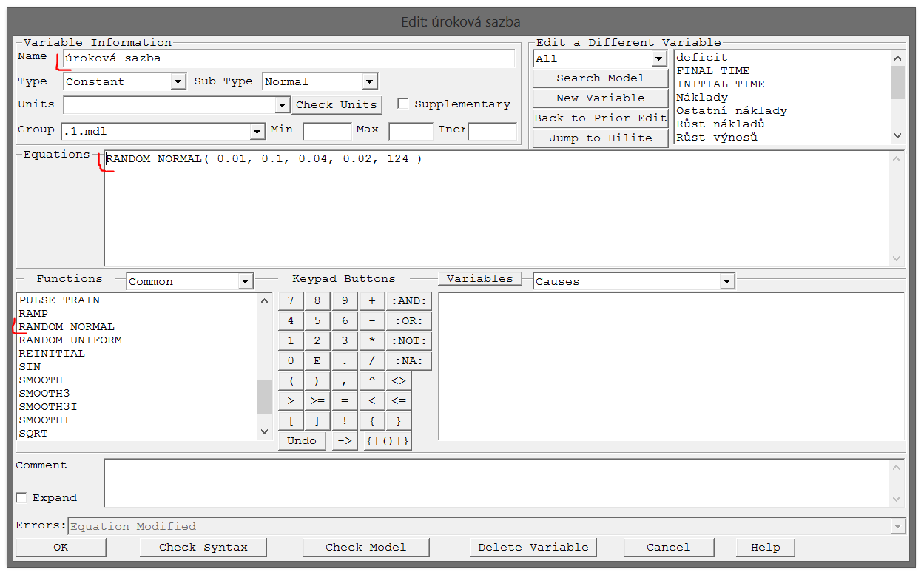The image size is (924, 575).
Task: Choose Ostatní náklady from the variable list
Action: click(731, 111)
